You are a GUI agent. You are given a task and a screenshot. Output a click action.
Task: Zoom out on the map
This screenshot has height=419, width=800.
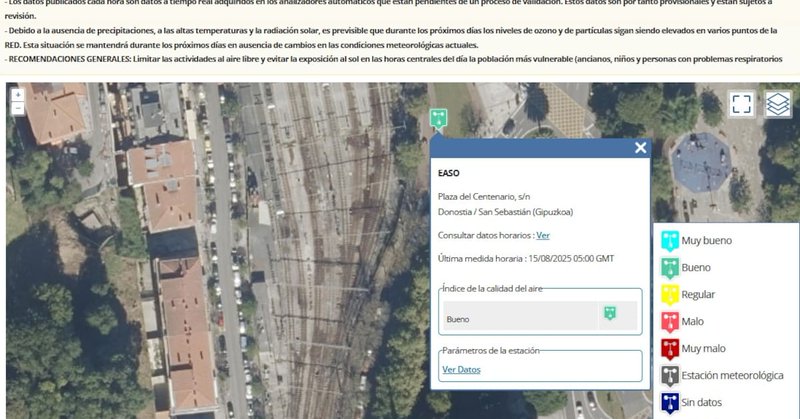(x=17, y=108)
